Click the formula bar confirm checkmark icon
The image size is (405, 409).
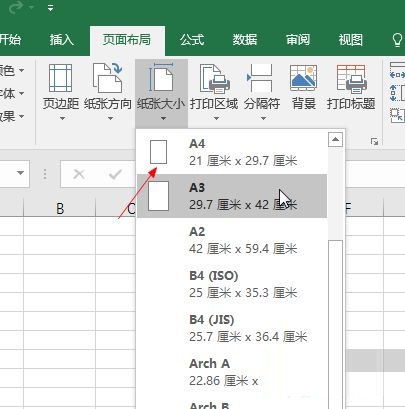(x=115, y=174)
